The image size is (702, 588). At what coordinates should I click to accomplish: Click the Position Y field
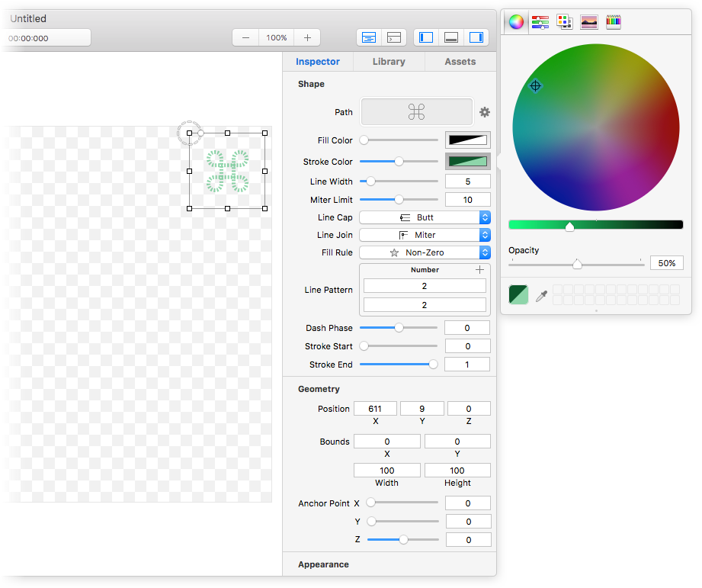coord(422,409)
